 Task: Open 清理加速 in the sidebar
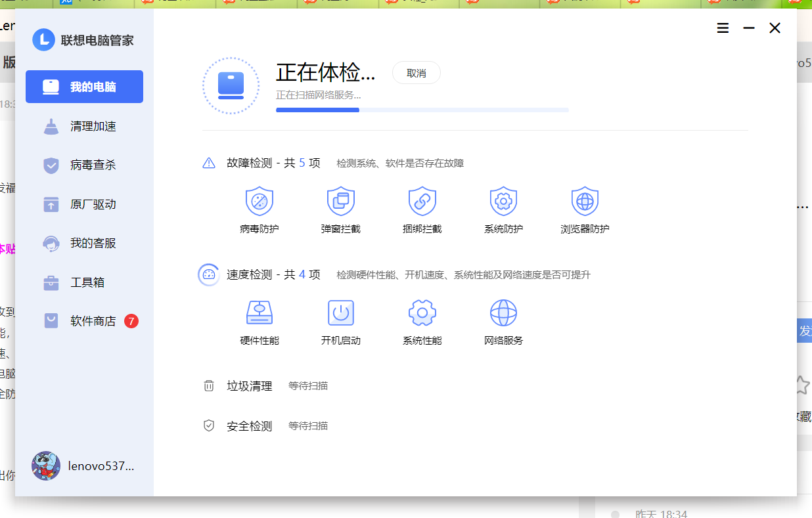[84, 126]
